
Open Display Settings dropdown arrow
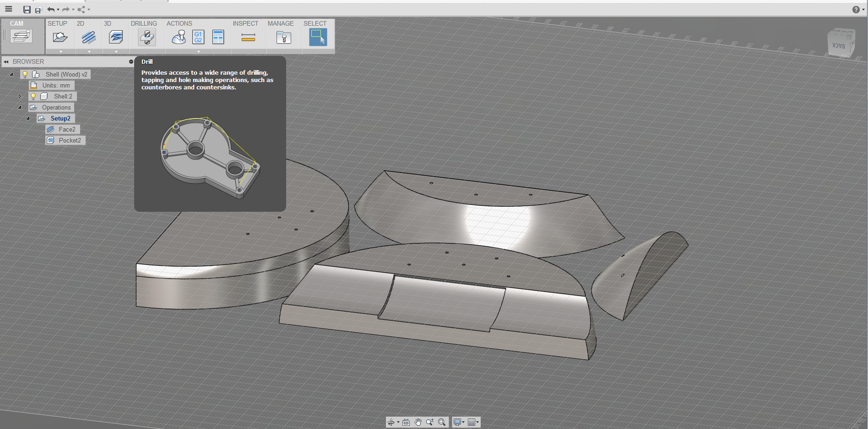463,422
